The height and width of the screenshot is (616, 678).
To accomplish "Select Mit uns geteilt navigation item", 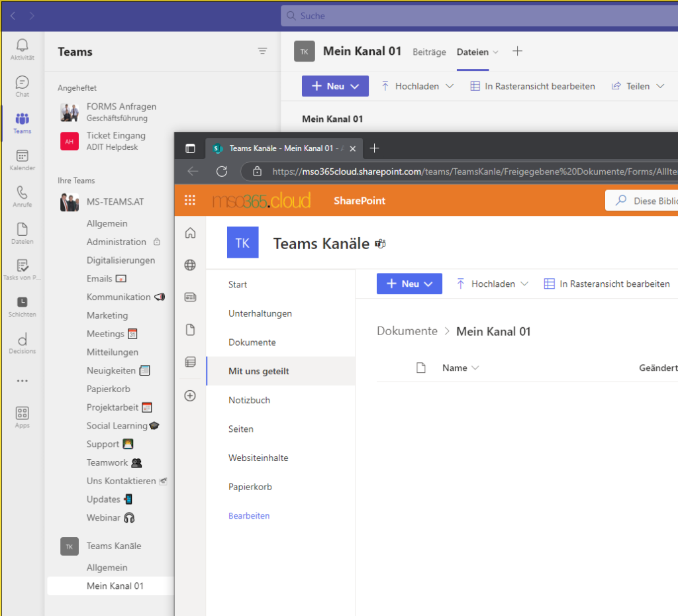I will pyautogui.click(x=281, y=371).
